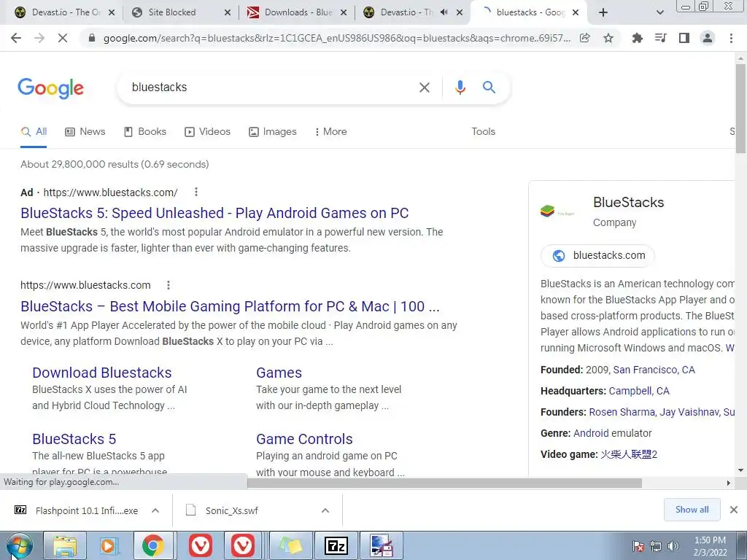Clear the search box with X
Image resolution: width=747 pixels, height=560 pixels.
click(425, 87)
